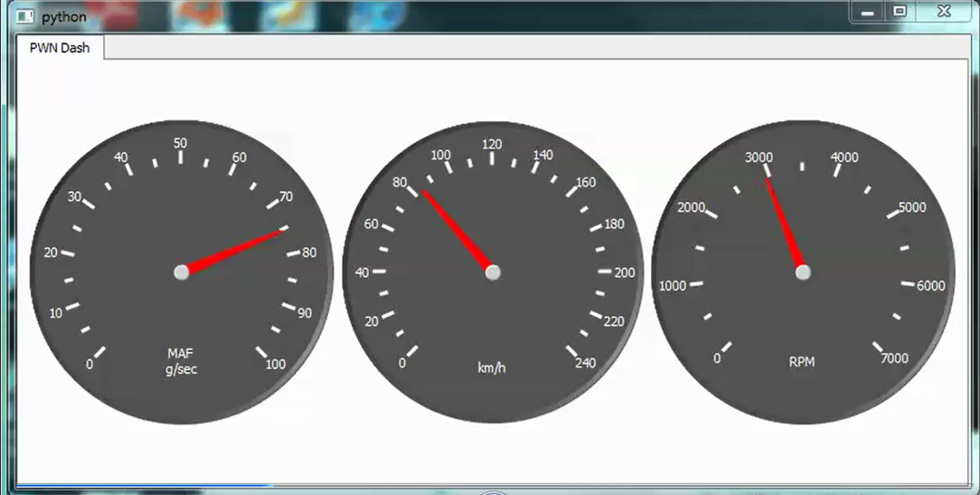Click the 4000 mark on RPM gauge
980x495 pixels.
pyautogui.click(x=844, y=157)
